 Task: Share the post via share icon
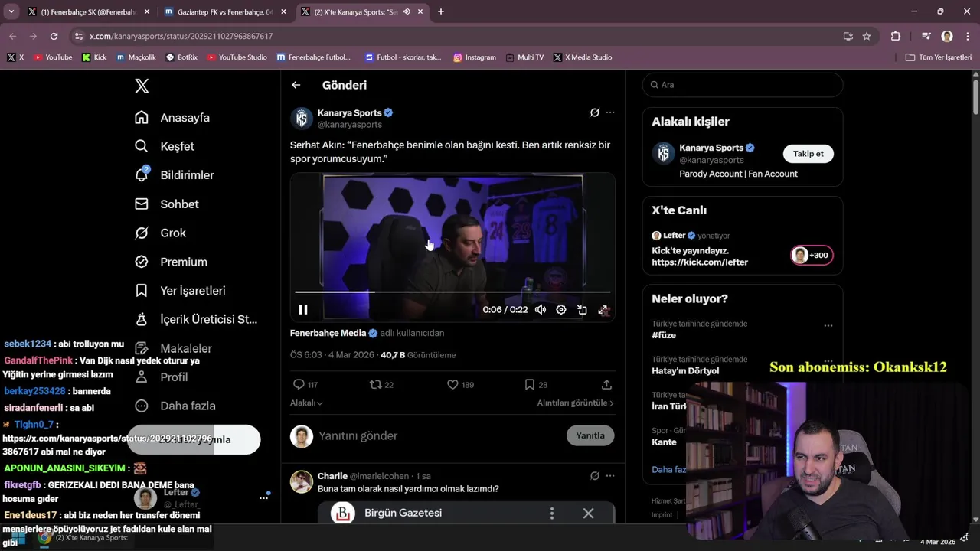pos(606,384)
